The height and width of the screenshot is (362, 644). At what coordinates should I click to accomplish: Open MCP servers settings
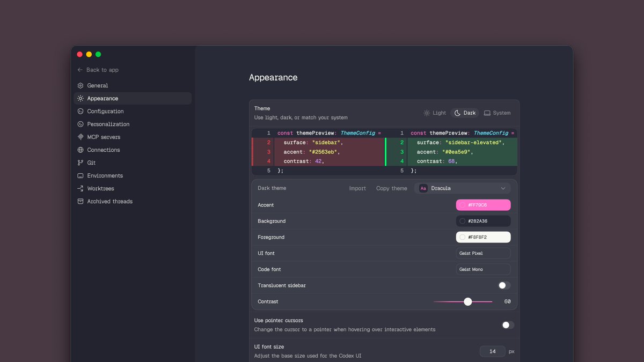[x=133, y=137]
